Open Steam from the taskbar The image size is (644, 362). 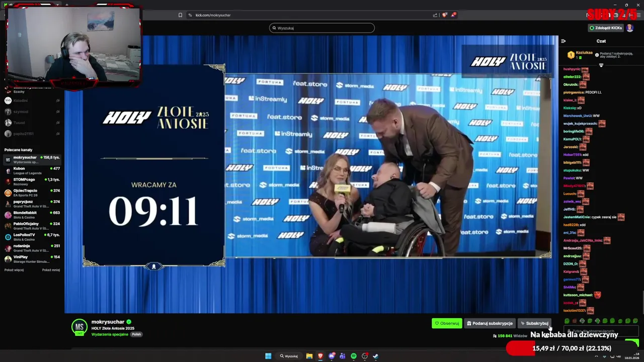coord(376,356)
